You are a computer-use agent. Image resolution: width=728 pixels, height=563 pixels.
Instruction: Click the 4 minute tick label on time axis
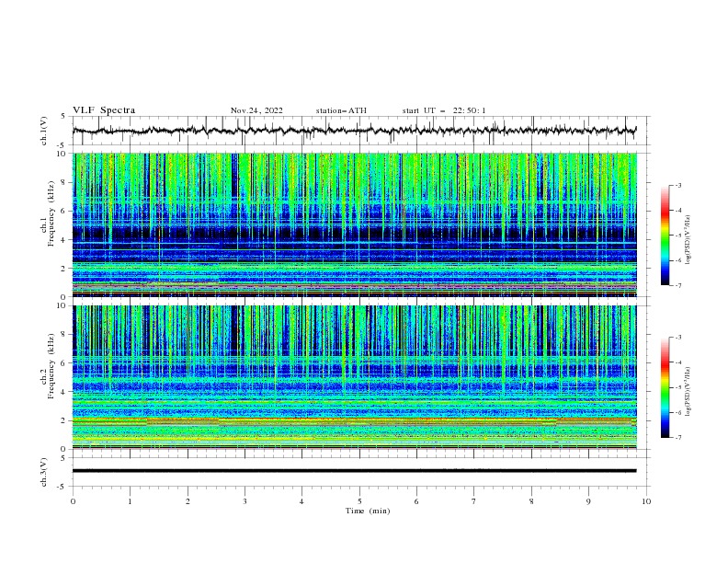tap(301, 501)
